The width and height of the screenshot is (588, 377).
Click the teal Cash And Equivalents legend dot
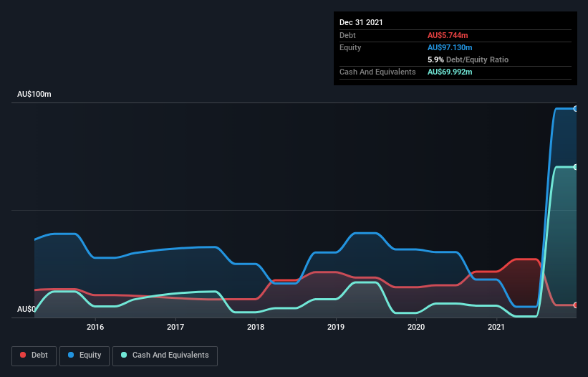[124, 355]
